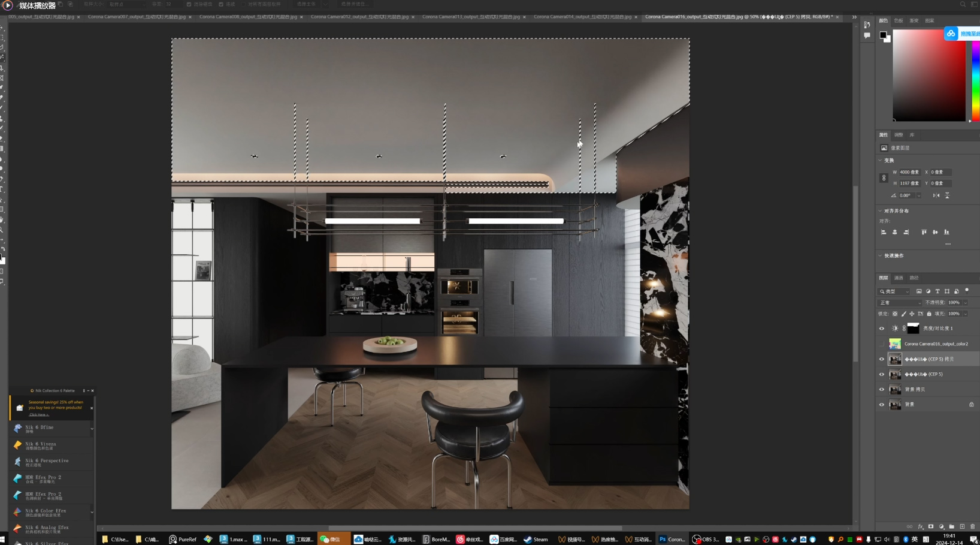The width and height of the screenshot is (980, 545).
Task: Open the layer filter 类型 dropdown
Action: pos(894,291)
